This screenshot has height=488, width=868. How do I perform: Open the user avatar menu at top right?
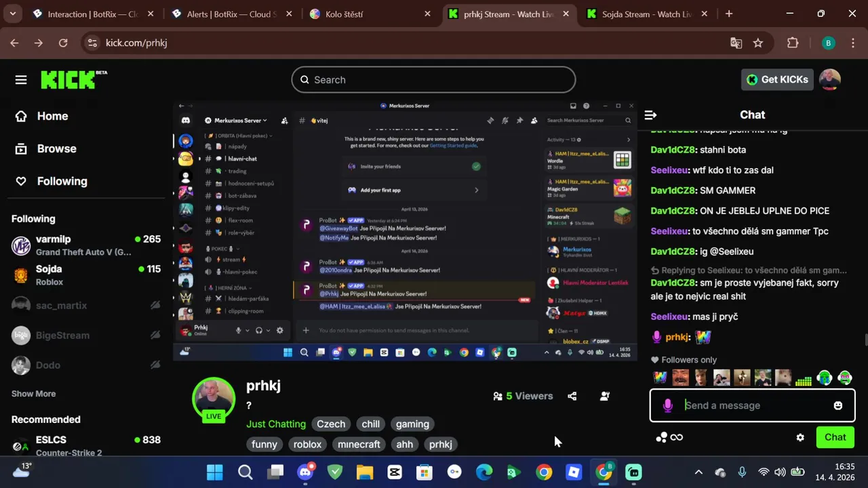tap(830, 79)
